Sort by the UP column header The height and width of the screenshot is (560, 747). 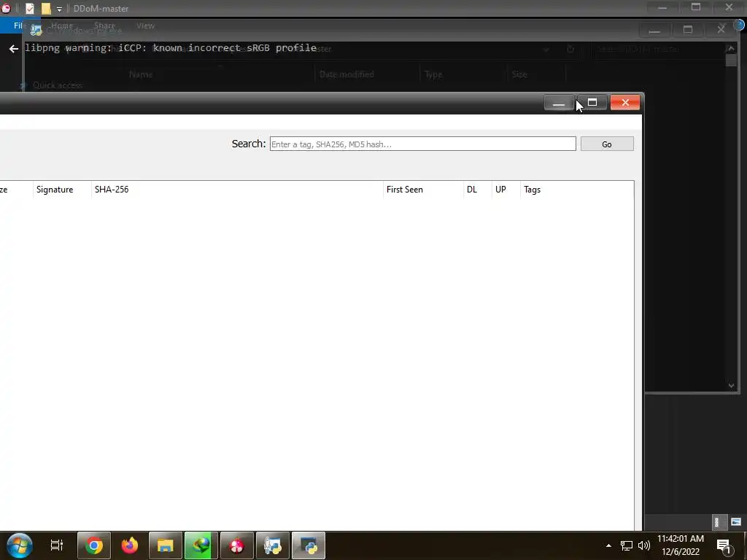506,190
